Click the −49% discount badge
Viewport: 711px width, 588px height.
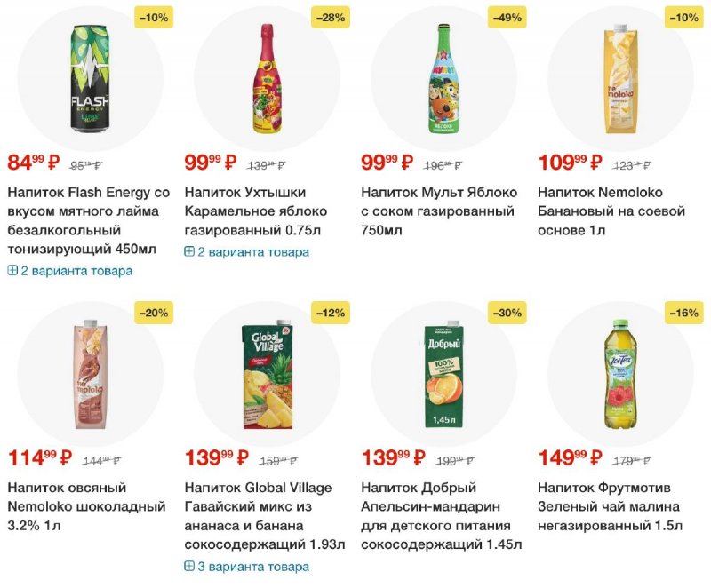507,18
